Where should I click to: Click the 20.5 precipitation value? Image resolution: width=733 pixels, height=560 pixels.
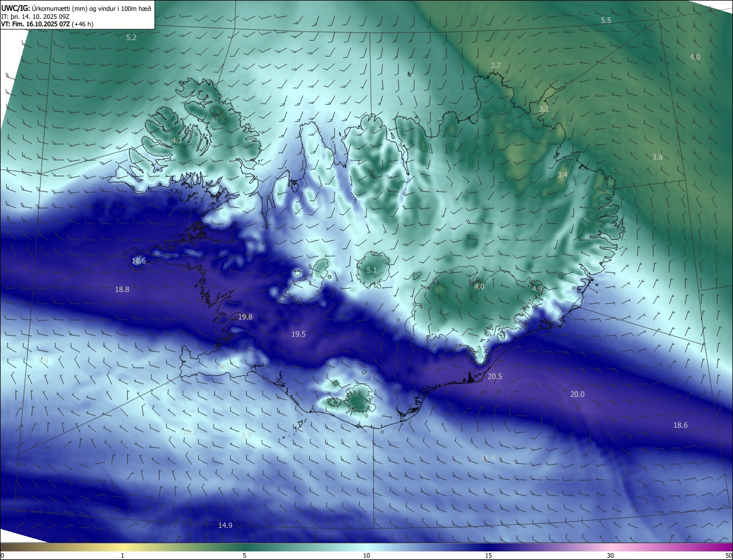coord(495,376)
